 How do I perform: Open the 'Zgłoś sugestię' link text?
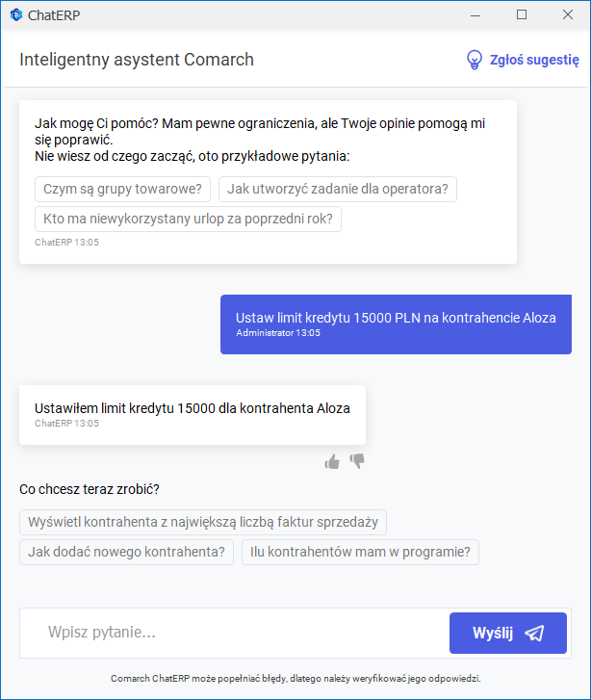534,60
